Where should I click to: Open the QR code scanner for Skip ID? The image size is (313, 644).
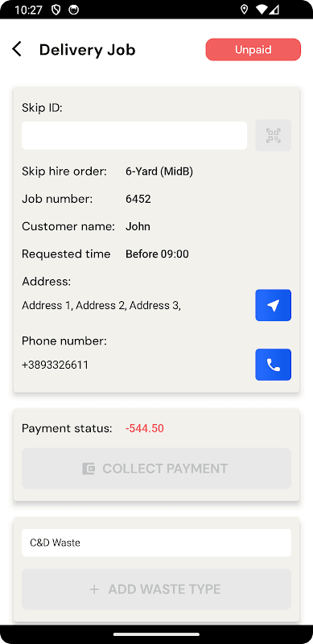[x=273, y=135]
